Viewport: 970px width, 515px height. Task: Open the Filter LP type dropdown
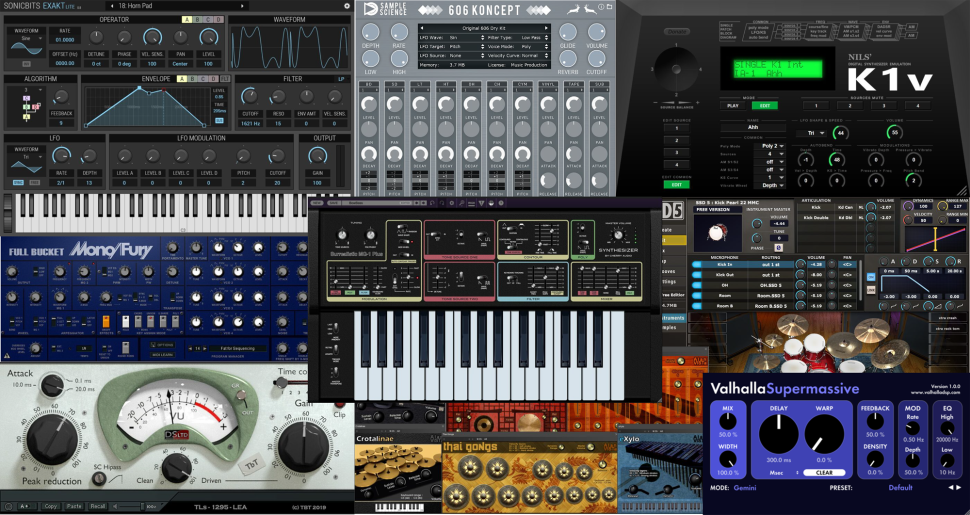pyautogui.click(x=341, y=79)
